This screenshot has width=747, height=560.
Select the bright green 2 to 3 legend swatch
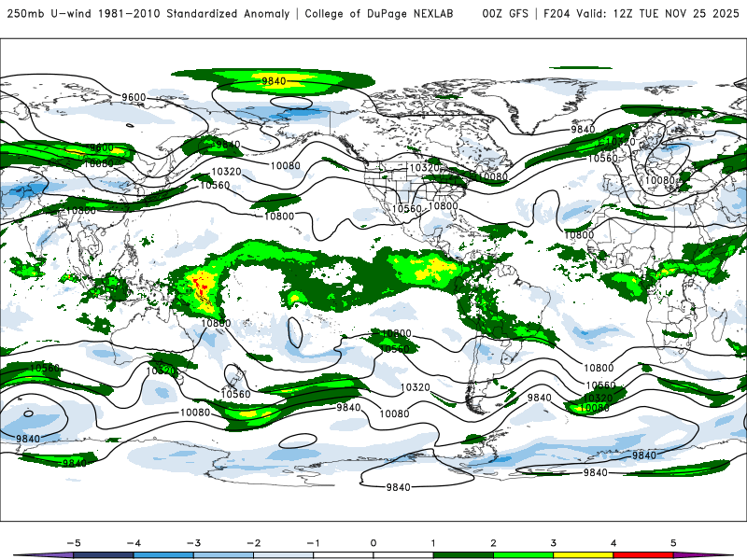coord(523,555)
